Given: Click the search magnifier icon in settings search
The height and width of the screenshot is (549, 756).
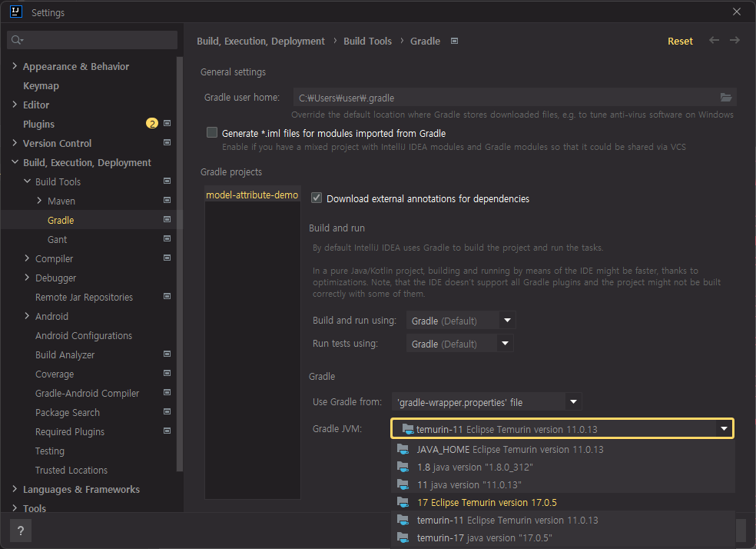Looking at the screenshot, I should pos(17,40).
